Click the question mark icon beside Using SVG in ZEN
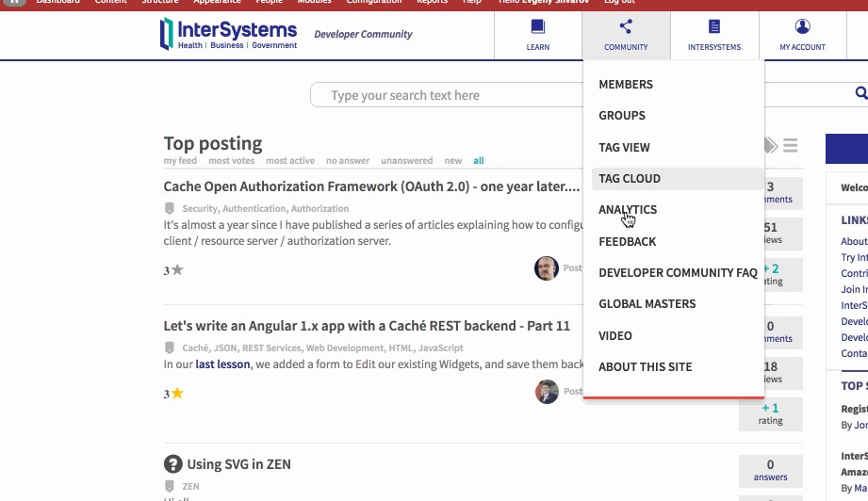Image resolution: width=868 pixels, height=501 pixels. click(172, 464)
